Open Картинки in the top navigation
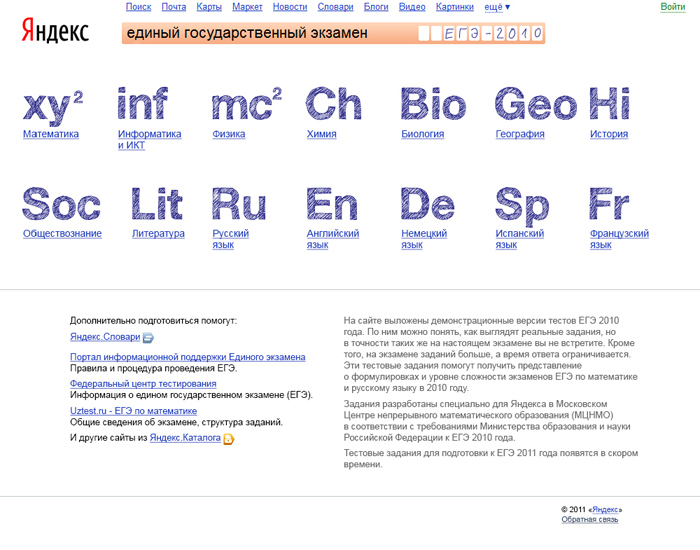Viewport: 700px width, 550px height. point(454,7)
